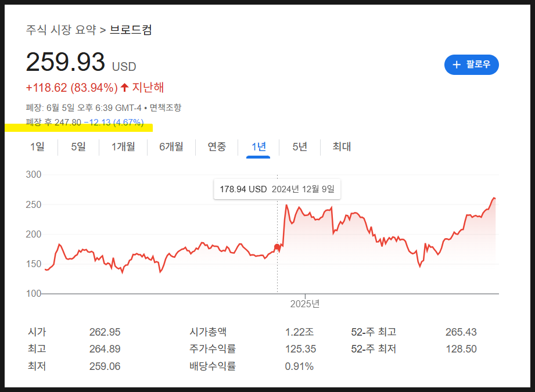Open the 주식 시장 요약 breadcrumb link
535x392 pixels.
pos(61,30)
